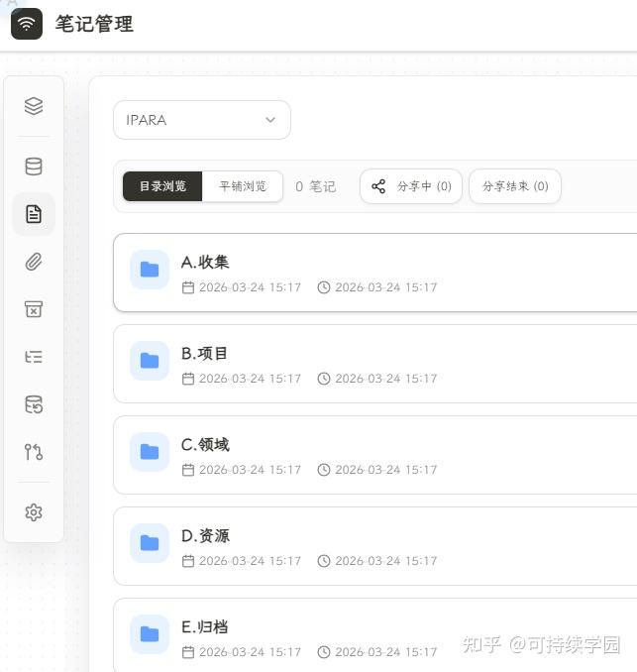The height and width of the screenshot is (672, 637).
Task: Click clock icon in E.归档 row
Action: [324, 652]
